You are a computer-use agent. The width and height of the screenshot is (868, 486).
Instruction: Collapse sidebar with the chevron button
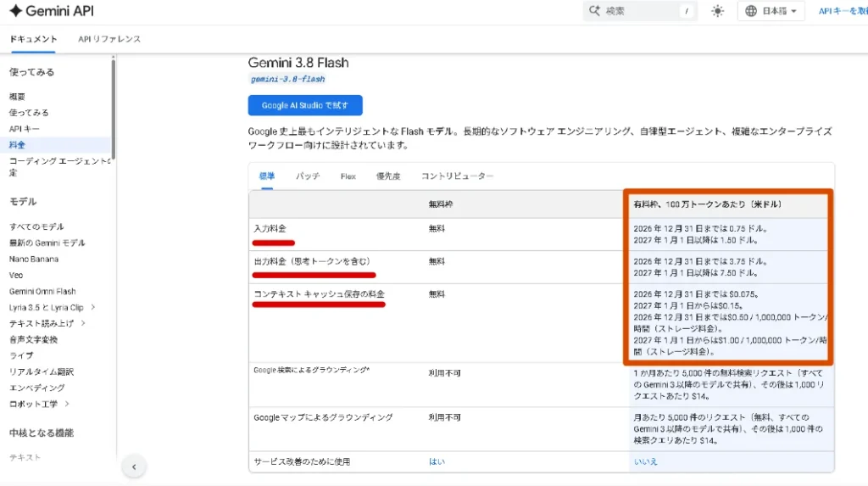pyautogui.click(x=133, y=466)
